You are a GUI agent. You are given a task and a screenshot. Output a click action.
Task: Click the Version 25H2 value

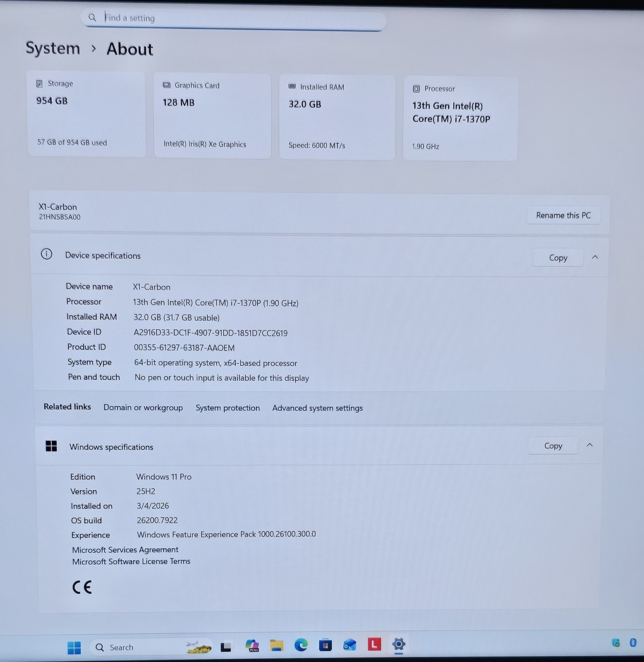pos(146,491)
